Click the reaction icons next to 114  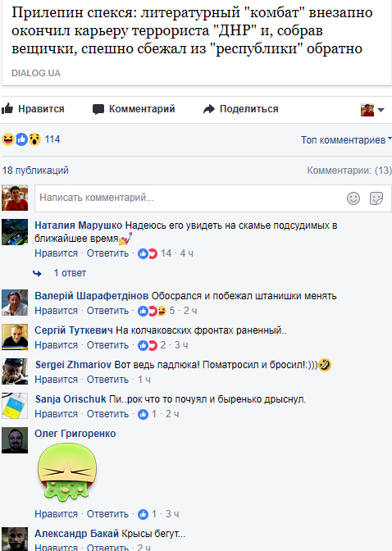21,139
